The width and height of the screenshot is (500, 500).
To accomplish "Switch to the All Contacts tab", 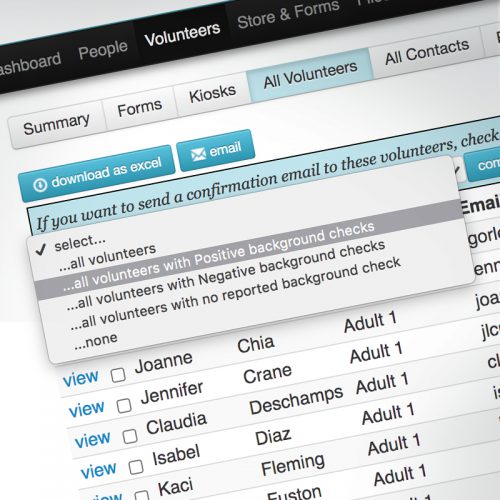I will click(x=427, y=52).
